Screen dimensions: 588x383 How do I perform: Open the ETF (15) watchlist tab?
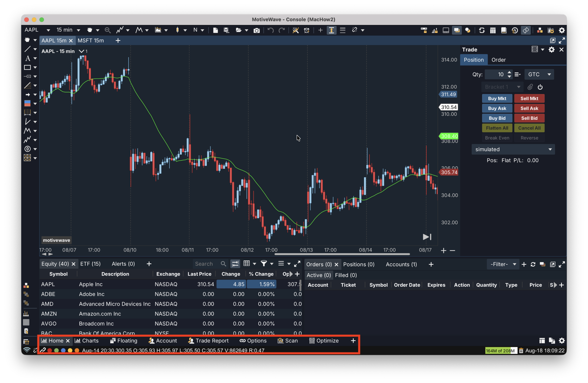pyautogui.click(x=90, y=264)
